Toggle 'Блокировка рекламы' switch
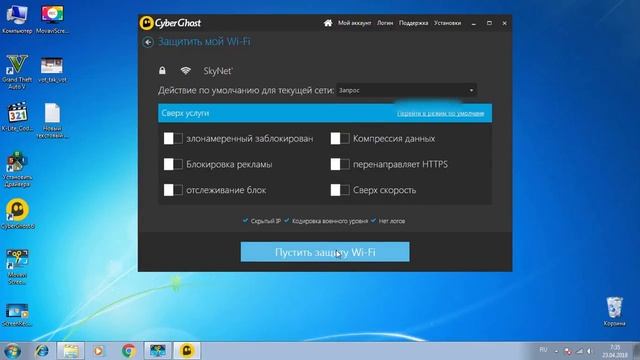640x360 pixels. [173, 164]
